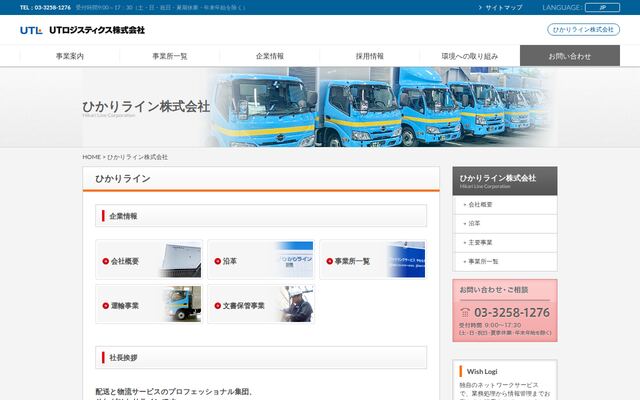
Task: Open the 文書保管事業 worker thumbnail
Action: [x=297, y=304]
